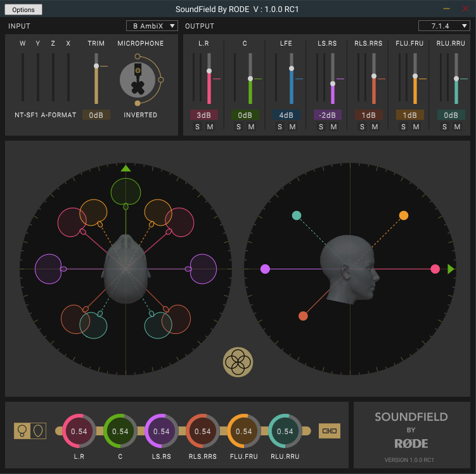Click the input TRIM slider handle
Viewport: 476px width, 474px height.
point(96,66)
